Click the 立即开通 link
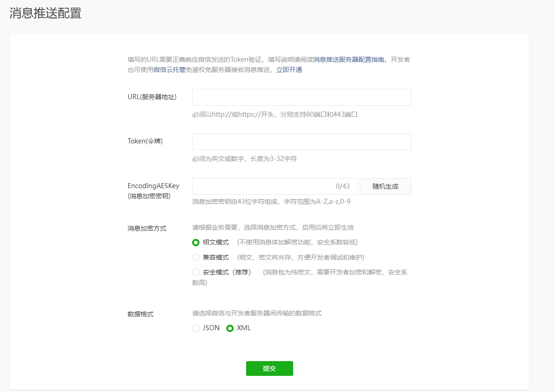Viewport: 555px width, 392px height. tap(289, 70)
